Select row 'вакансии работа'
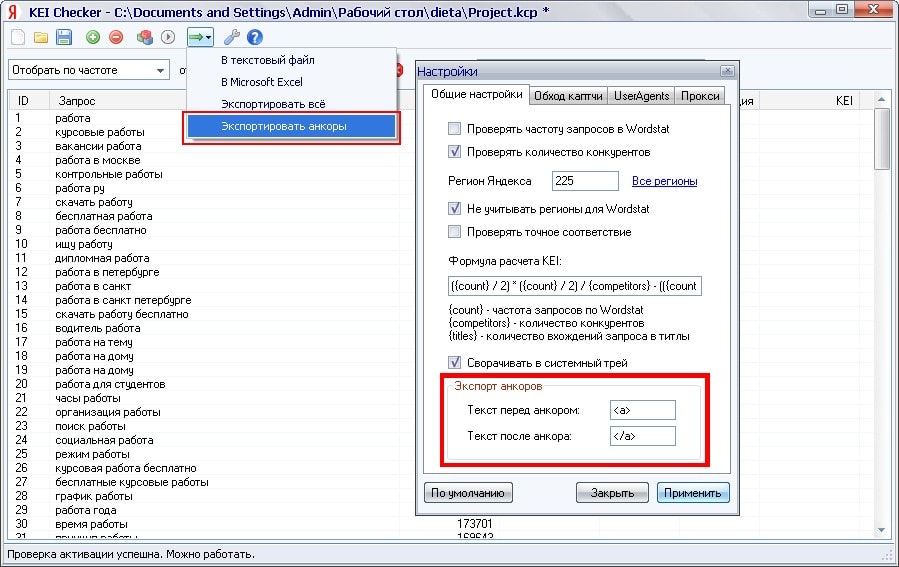The image size is (899, 567). (x=98, y=146)
